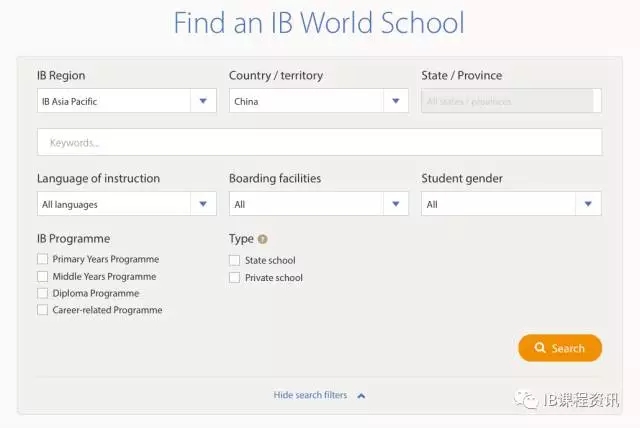Viewport: 640px width, 428px height.
Task: Select the Career-related Programme checkbox
Action: pos(43,311)
